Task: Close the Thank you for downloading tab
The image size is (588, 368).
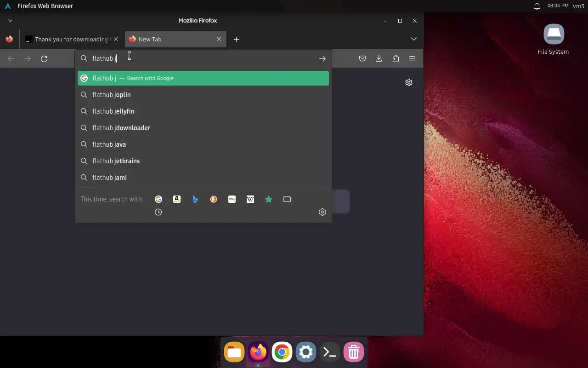Action: [x=116, y=40]
